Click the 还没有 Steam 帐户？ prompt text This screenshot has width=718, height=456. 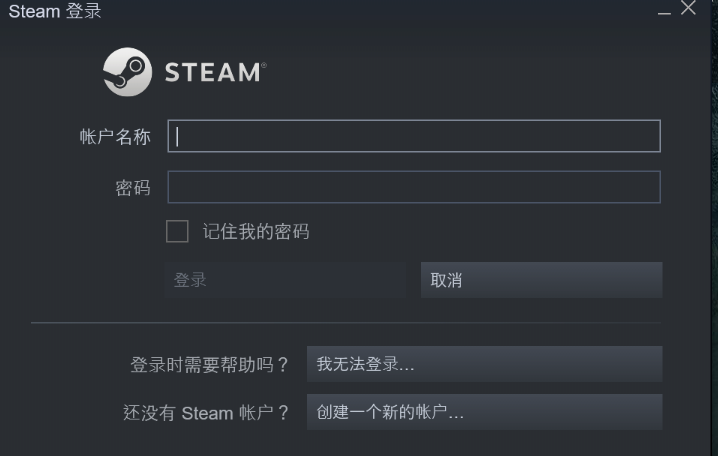206,413
